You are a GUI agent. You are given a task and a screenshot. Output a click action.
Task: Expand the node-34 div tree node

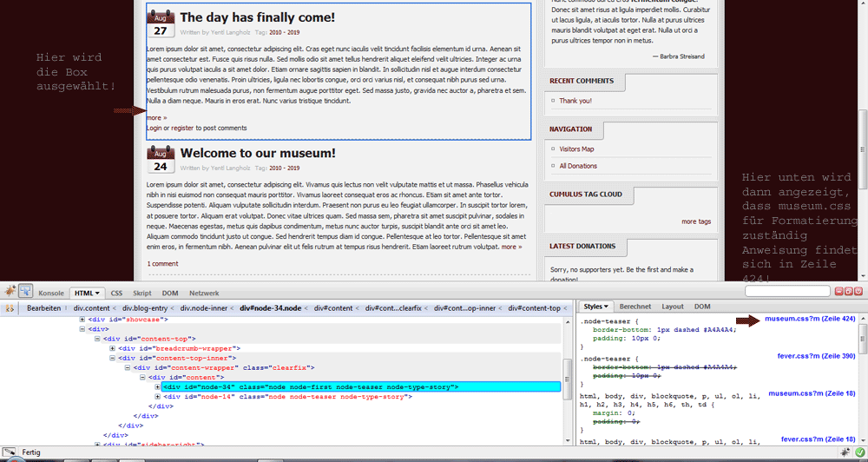(x=157, y=386)
